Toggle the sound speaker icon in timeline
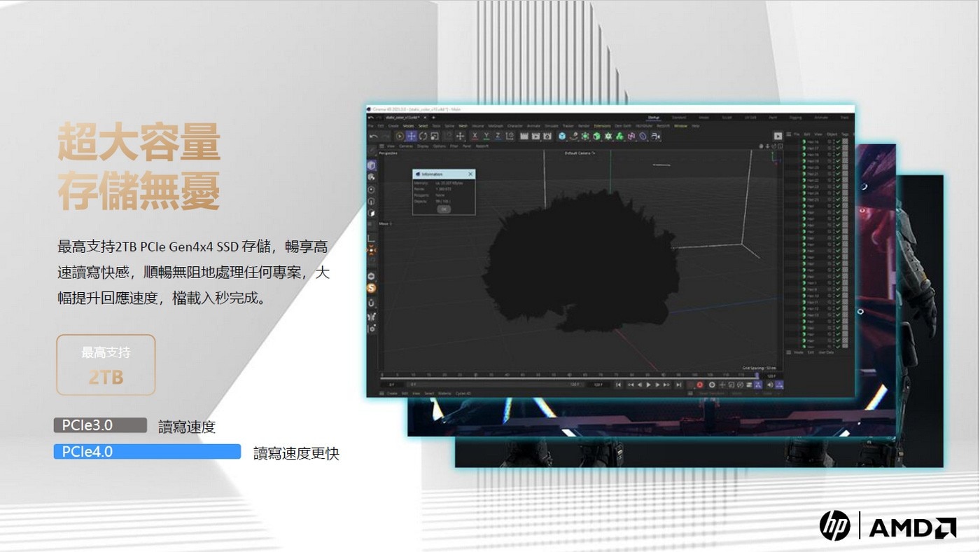 770,385
